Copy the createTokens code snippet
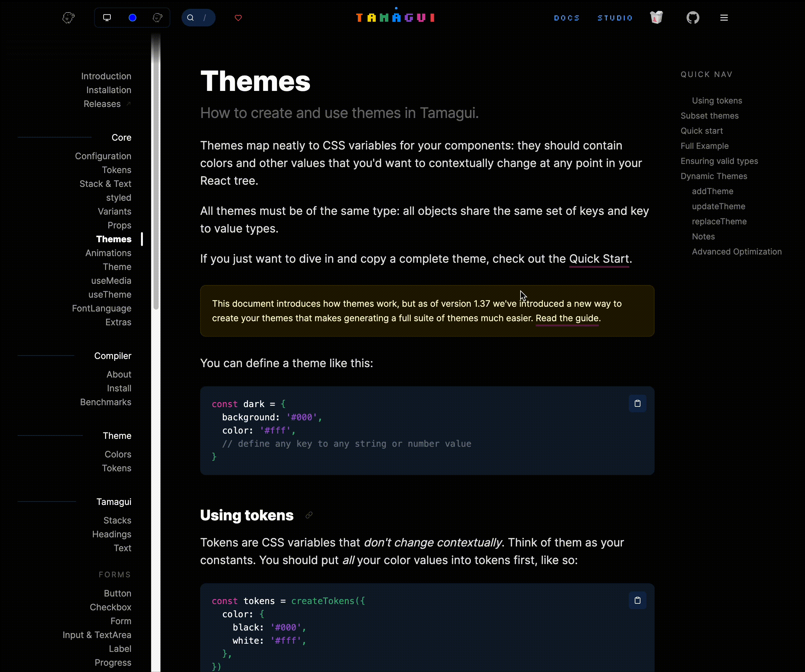 [637, 600]
